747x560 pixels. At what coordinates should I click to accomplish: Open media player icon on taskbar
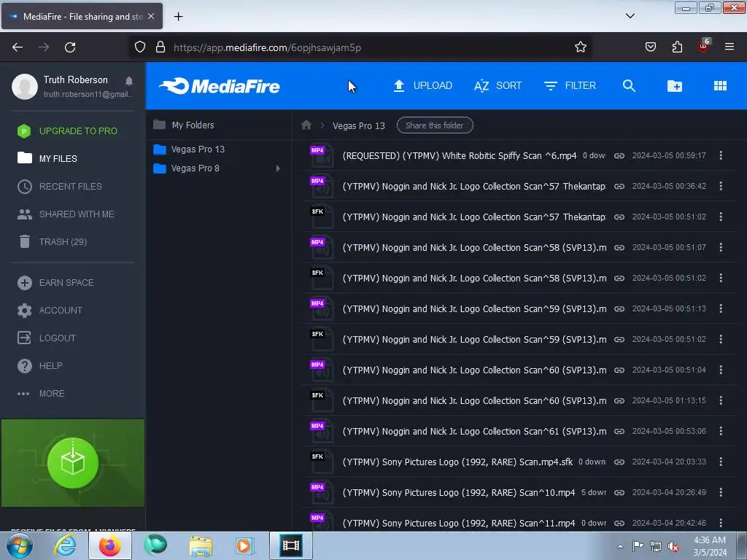coord(245,545)
